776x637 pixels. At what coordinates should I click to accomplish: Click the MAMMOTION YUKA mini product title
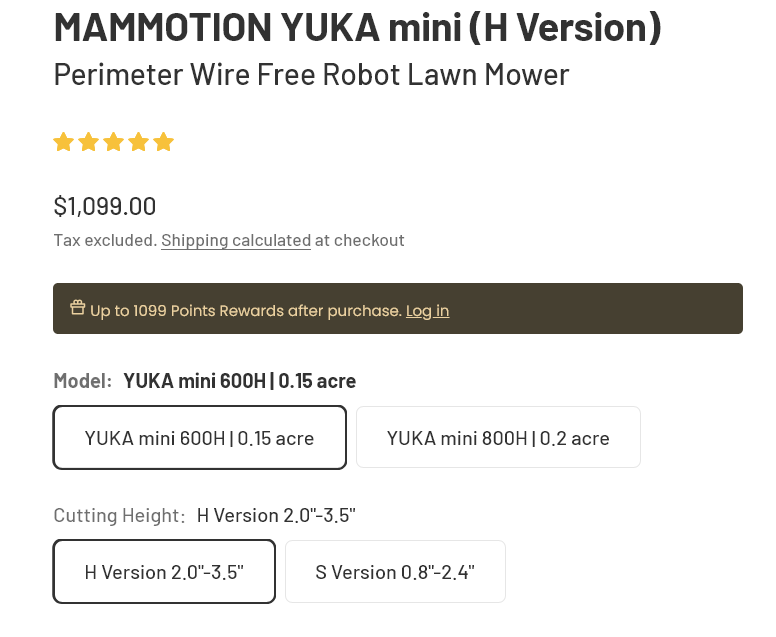coord(357,27)
